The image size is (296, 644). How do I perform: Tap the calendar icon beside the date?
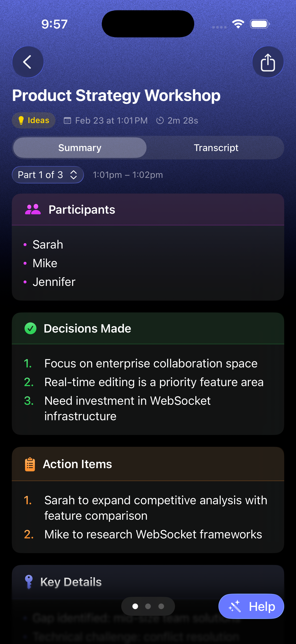point(67,121)
